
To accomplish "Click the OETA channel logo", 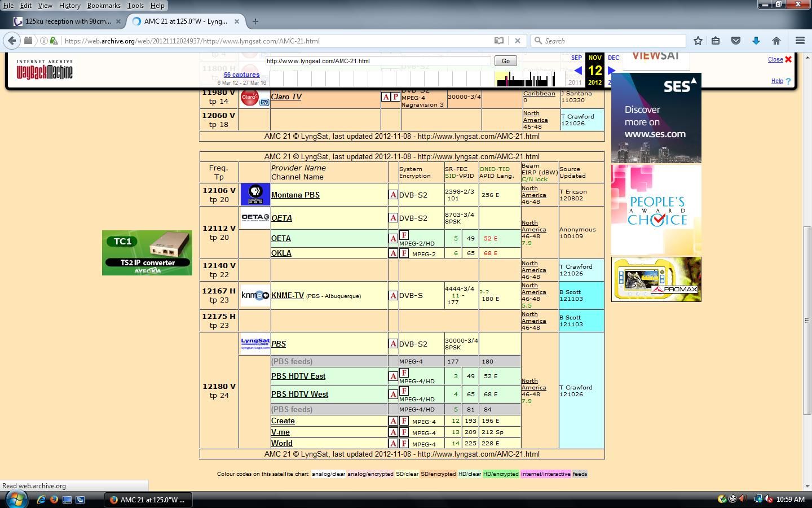I will 255,217.
